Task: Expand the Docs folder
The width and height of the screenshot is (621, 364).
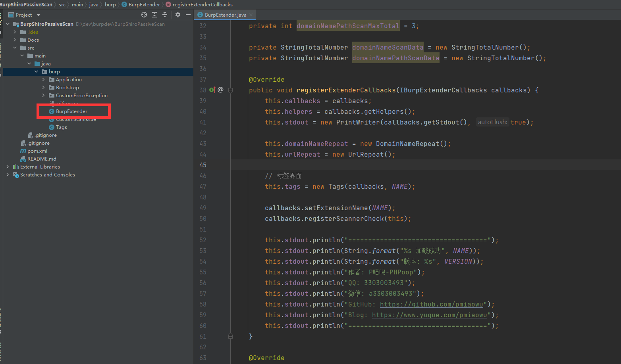Action: [15, 40]
